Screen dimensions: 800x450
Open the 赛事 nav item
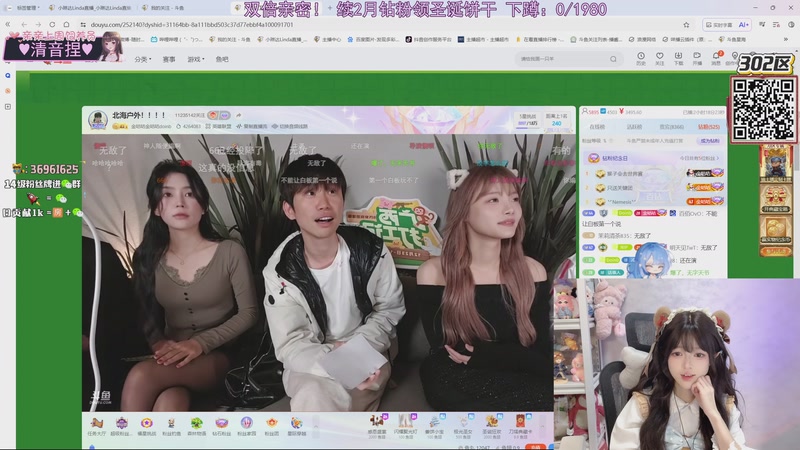coord(169,59)
